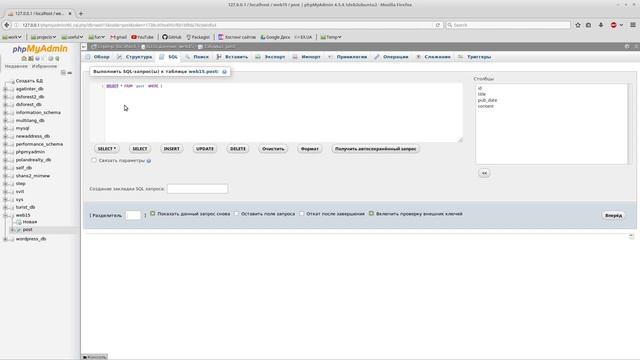
Task: Click the Firefox back arrow button
Action: tap(7, 25)
